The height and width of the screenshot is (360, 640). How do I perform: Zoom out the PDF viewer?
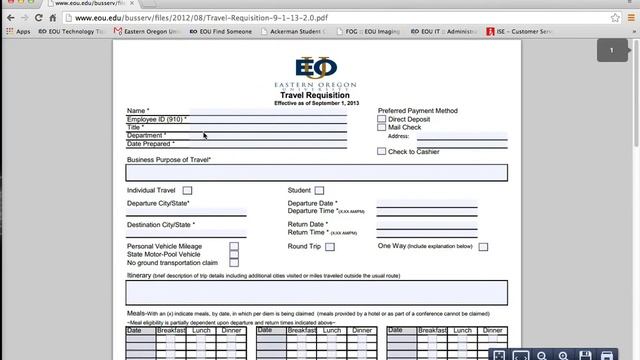542,356
